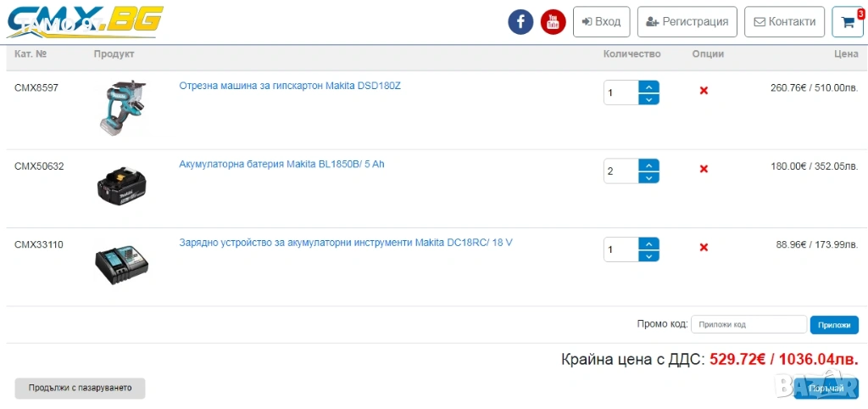Open the shopping cart icon with badge
Viewport: 868px width, 409px height.
coord(848,22)
